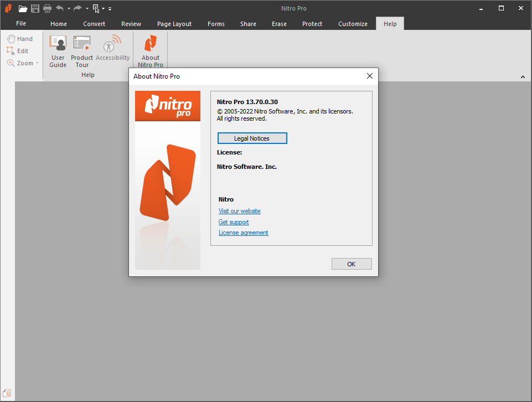Open the License agreement link

tap(243, 233)
